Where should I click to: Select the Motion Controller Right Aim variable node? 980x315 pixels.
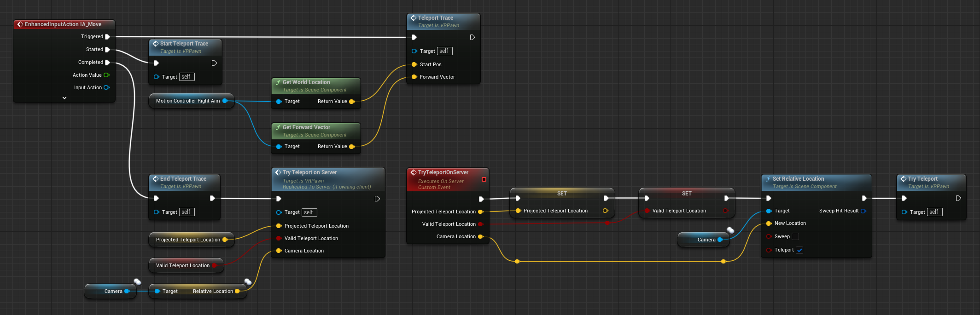(192, 101)
